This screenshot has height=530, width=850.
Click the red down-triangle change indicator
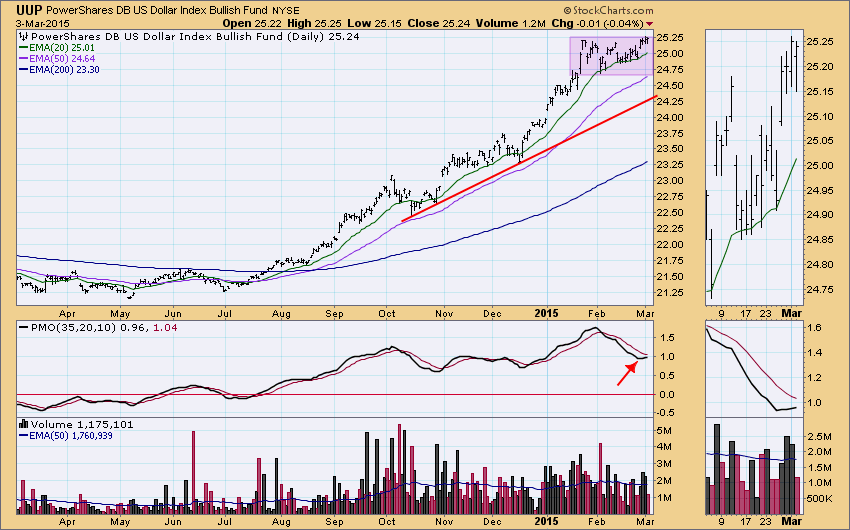click(x=649, y=24)
